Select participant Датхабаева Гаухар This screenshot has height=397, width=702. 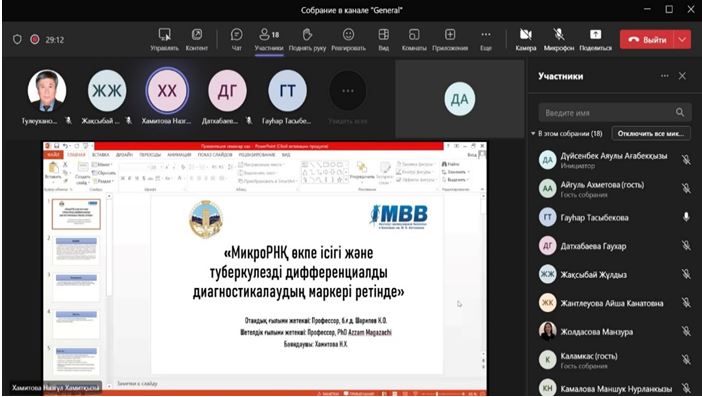pyautogui.click(x=615, y=246)
